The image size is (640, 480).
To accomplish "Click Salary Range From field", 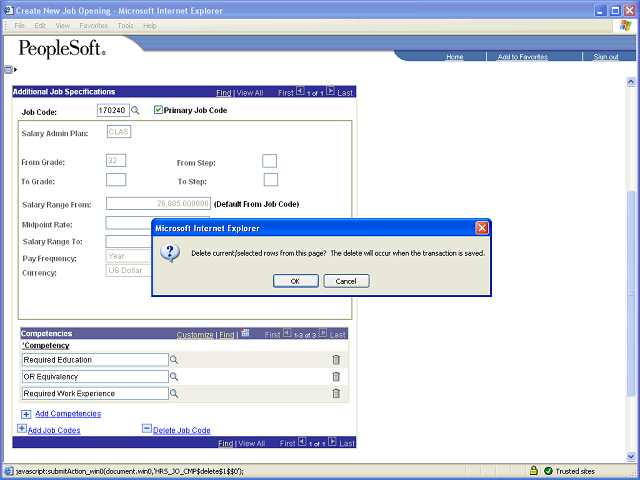I will pyautogui.click(x=158, y=203).
